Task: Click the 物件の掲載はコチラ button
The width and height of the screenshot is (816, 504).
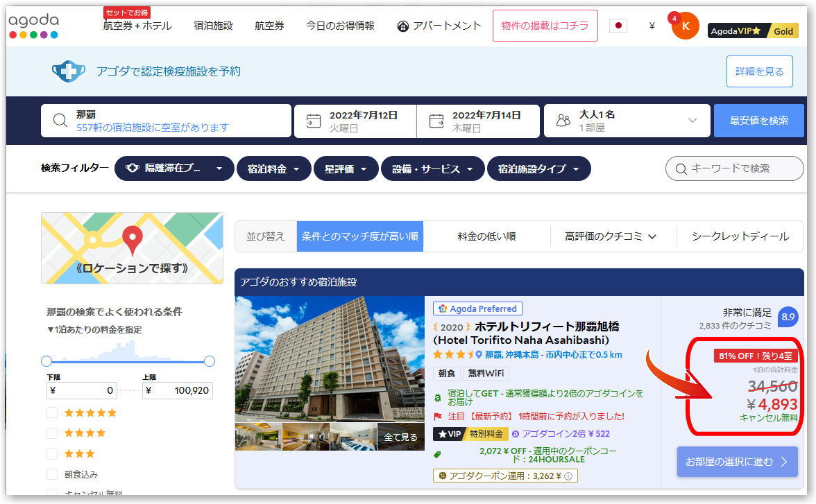Action: pyautogui.click(x=545, y=26)
